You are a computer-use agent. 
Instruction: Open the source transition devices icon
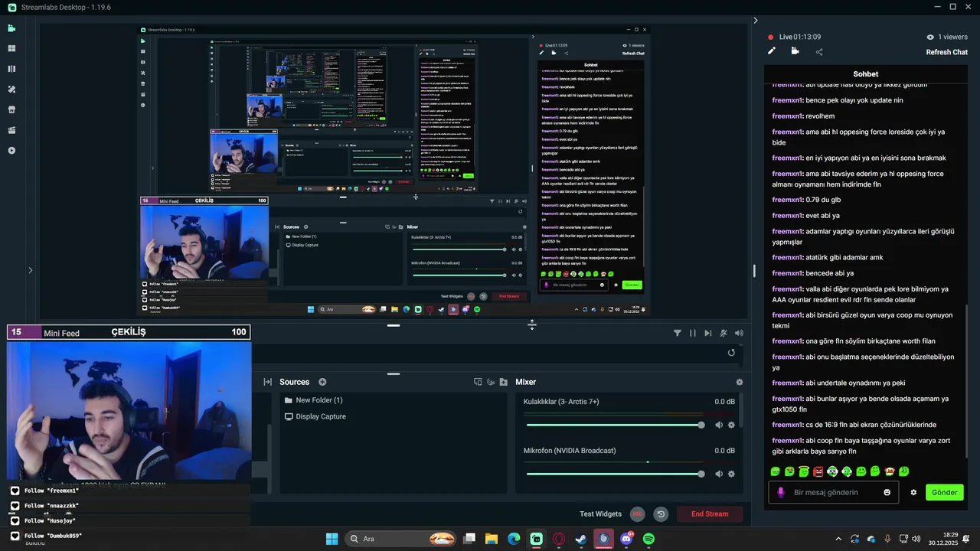[x=478, y=382]
